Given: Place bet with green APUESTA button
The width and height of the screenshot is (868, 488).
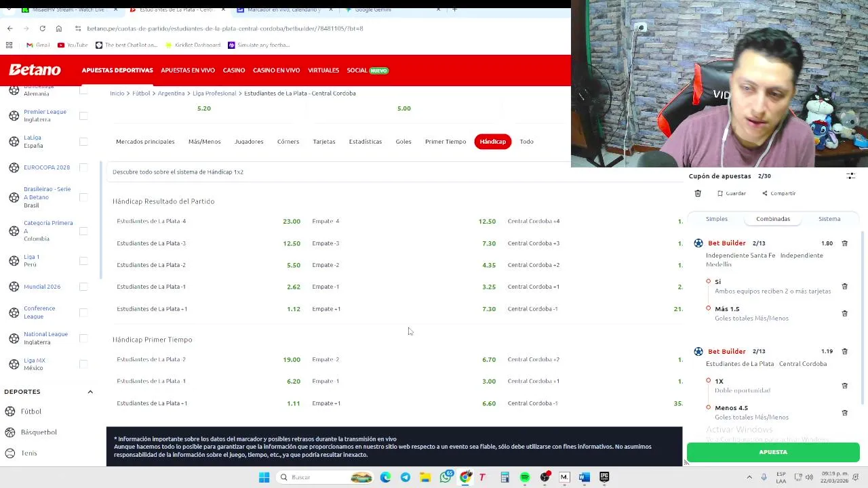Looking at the screenshot, I should pyautogui.click(x=773, y=452).
